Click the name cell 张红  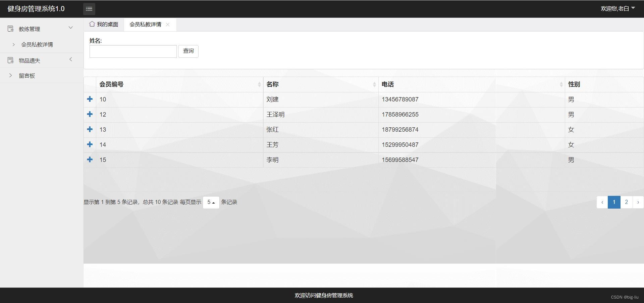[x=321, y=130]
